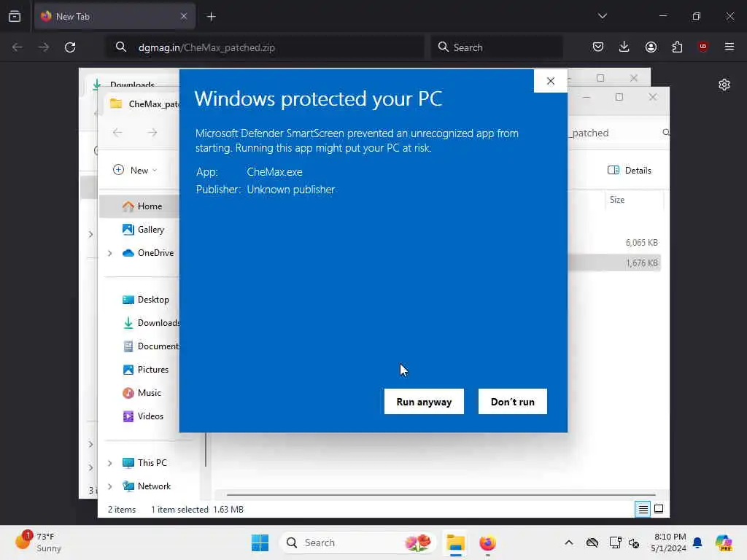Switch to details list view
The height and width of the screenshot is (560, 747).
point(643,509)
